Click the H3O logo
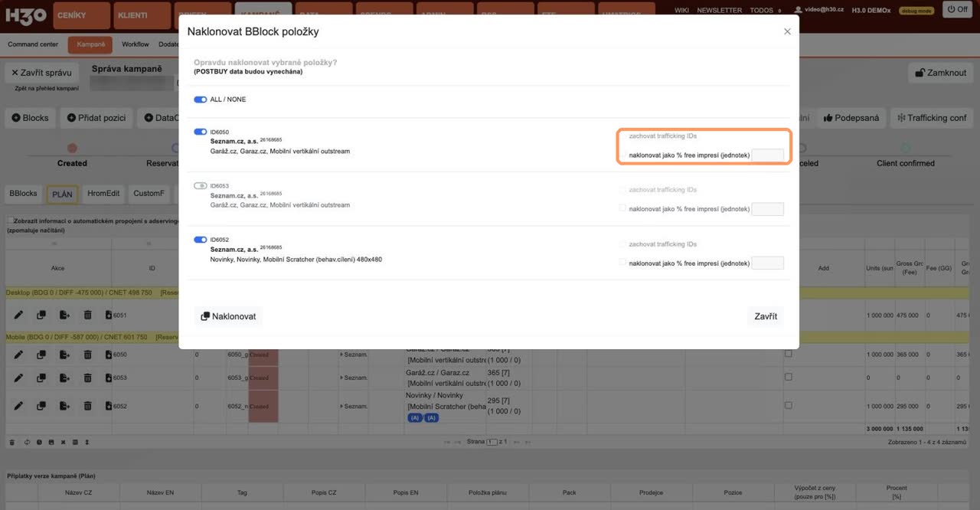 click(x=25, y=15)
